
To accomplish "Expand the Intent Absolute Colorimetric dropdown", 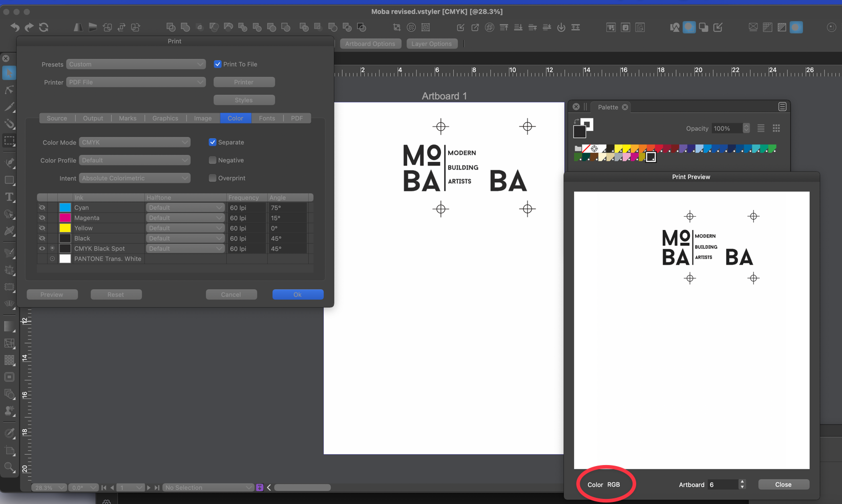I will click(135, 178).
